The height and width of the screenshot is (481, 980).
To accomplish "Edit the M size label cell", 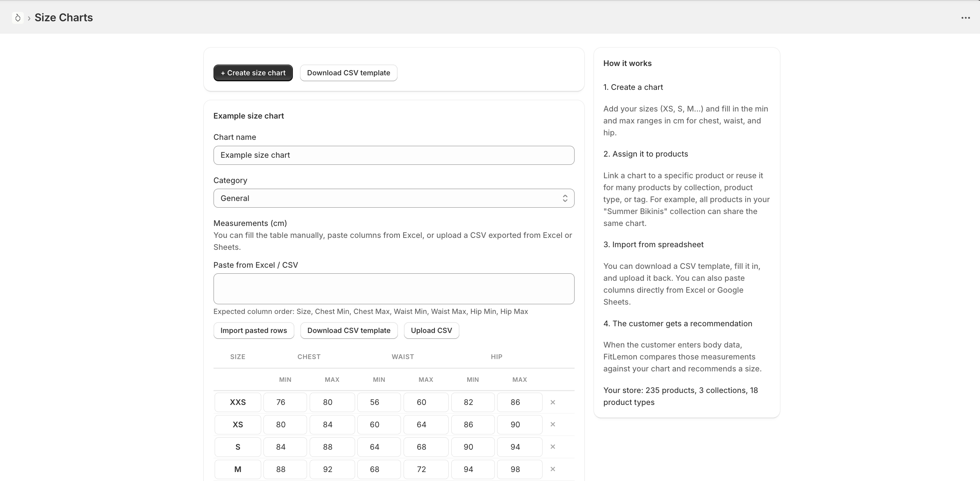I will tap(238, 469).
